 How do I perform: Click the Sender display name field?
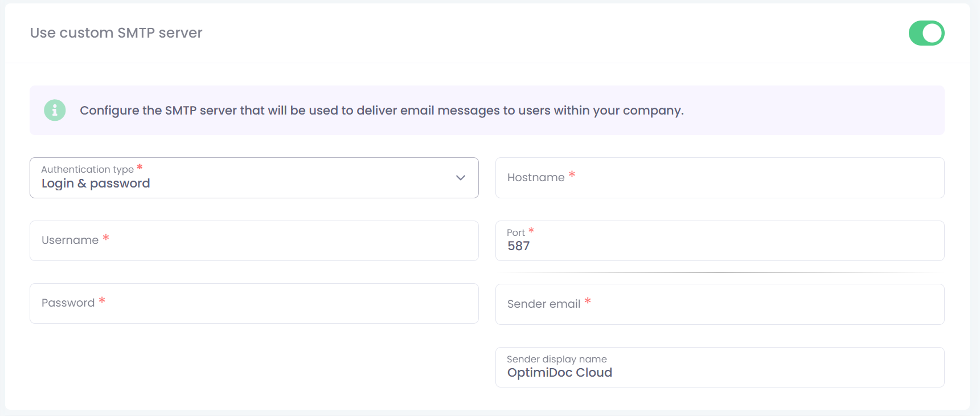(720, 367)
